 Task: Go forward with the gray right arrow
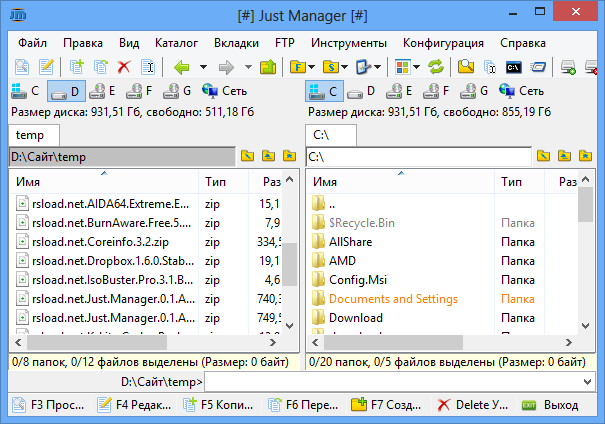[x=226, y=67]
